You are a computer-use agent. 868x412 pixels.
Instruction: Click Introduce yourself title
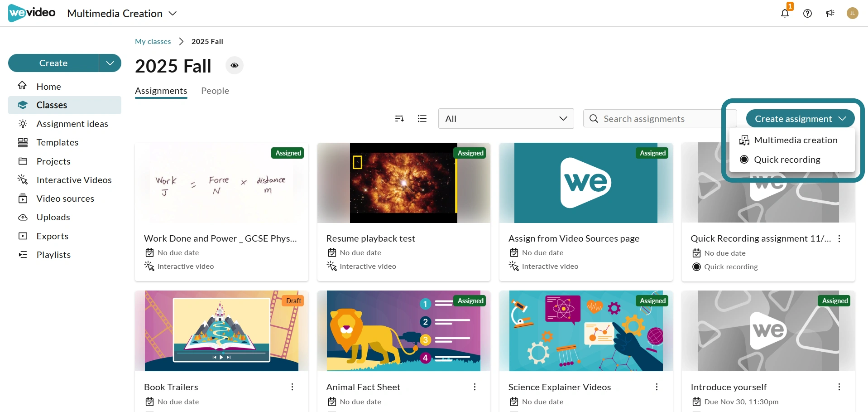[x=729, y=387]
